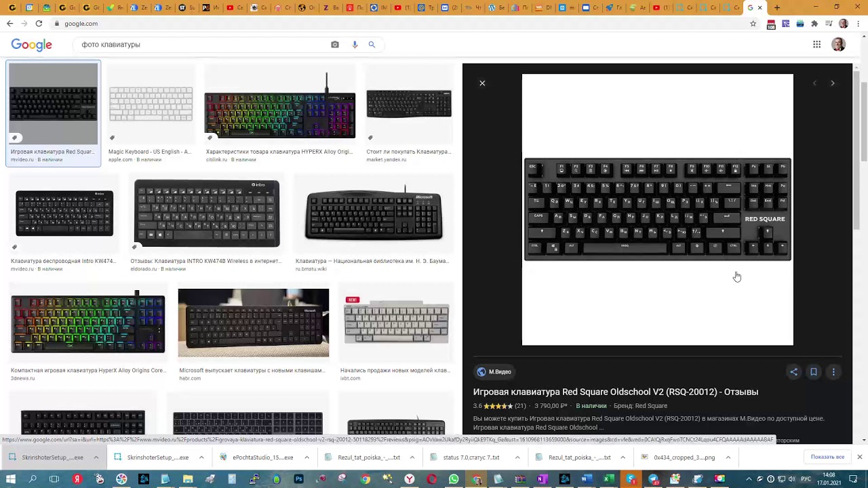Open HyperX Alloy RGB keyboard thumbnail
This screenshot has height=488, width=868.
coord(280,105)
